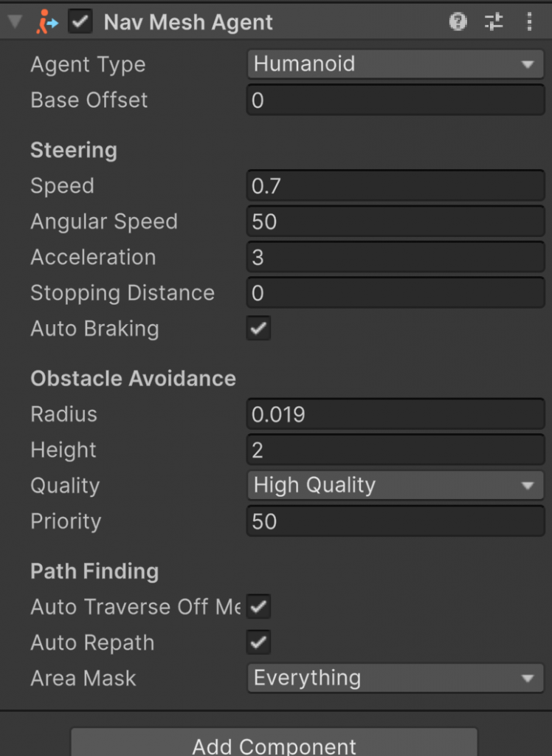The width and height of the screenshot is (552, 756).
Task: Open the component help reference icon
Action: tap(458, 22)
